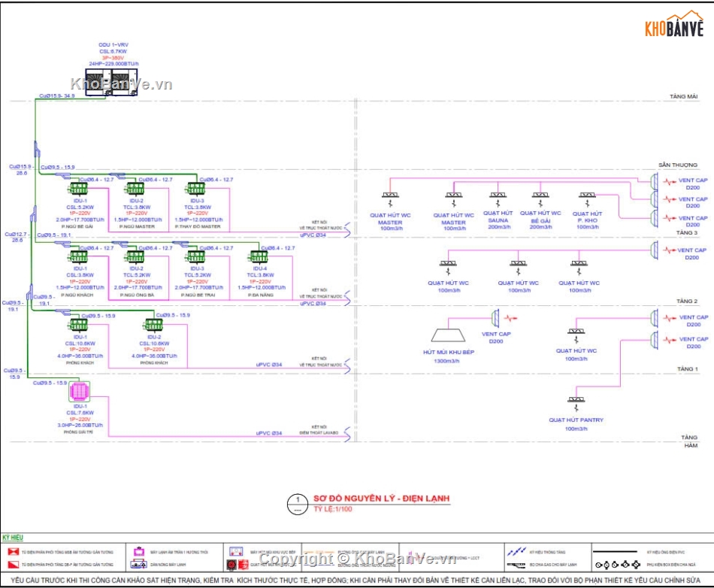Image resolution: width=714 pixels, height=588 pixels.
Task: Click the legend icon for DÀN NÓNG MÁY LẠNH
Action: coord(138,565)
